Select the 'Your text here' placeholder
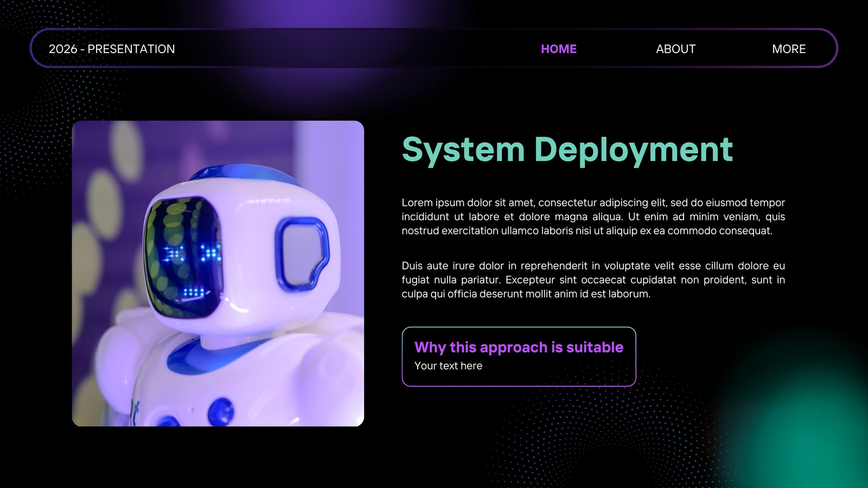The width and height of the screenshot is (868, 488). point(448,366)
